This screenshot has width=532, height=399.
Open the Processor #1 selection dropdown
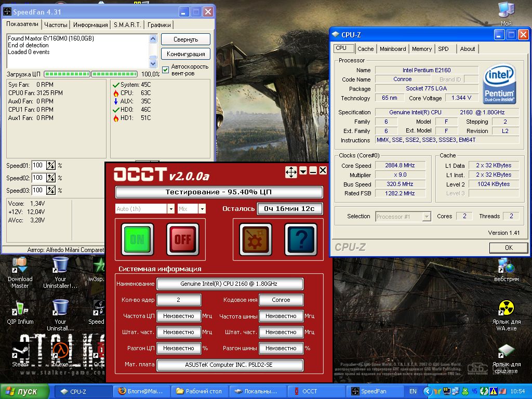427,216
